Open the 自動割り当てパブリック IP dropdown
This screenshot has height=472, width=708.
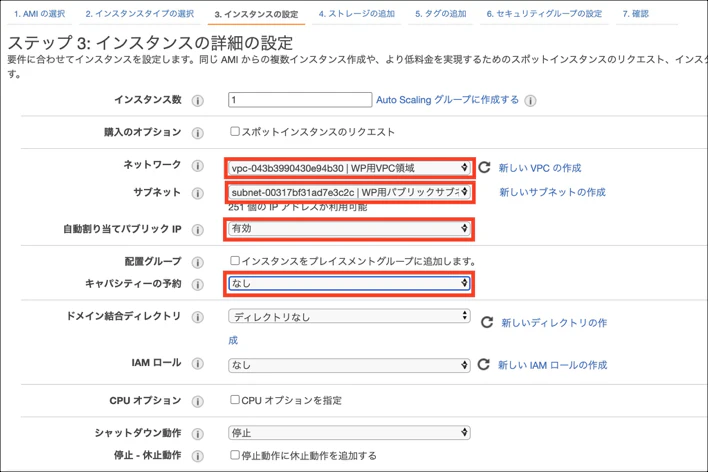coord(349,229)
